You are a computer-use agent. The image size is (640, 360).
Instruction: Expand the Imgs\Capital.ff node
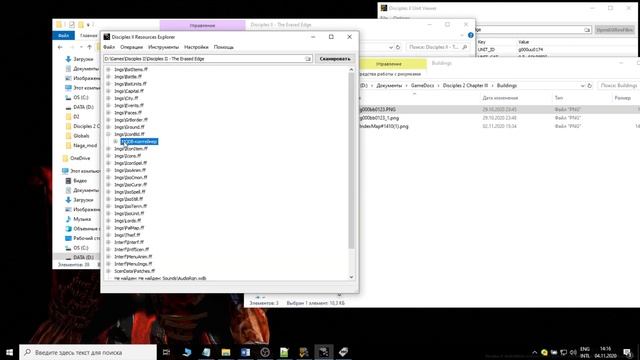coord(108,91)
